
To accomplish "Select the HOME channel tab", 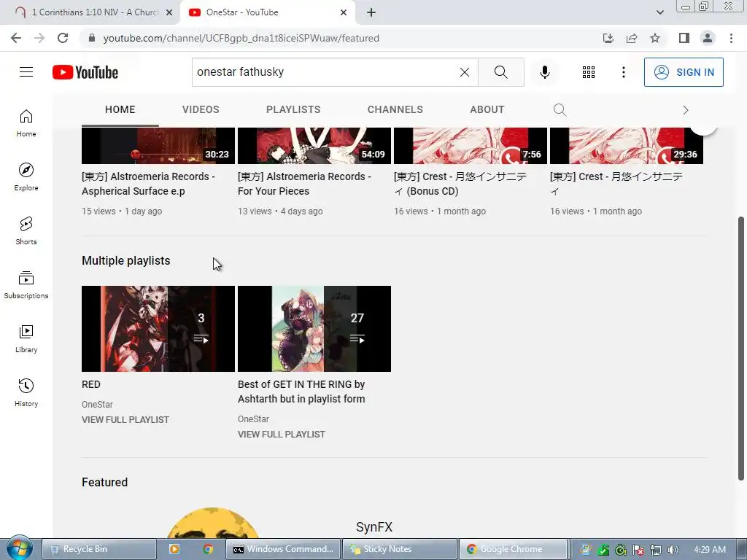I will 120,109.
